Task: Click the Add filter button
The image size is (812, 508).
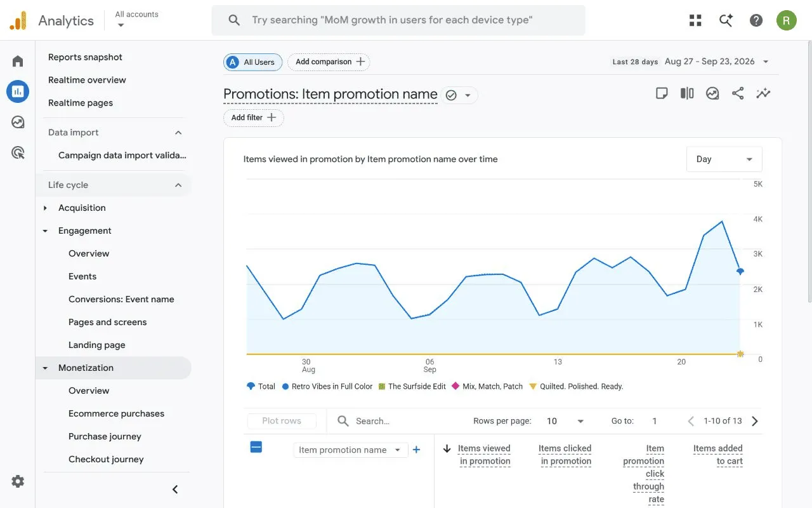Action: coord(253,117)
